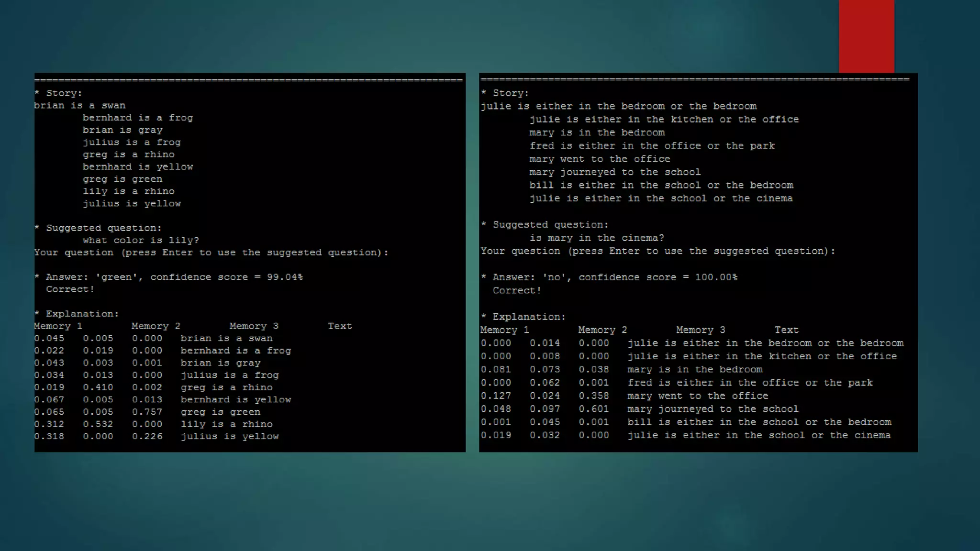
Task: Click the 0.601 value in right table
Action: (593, 409)
